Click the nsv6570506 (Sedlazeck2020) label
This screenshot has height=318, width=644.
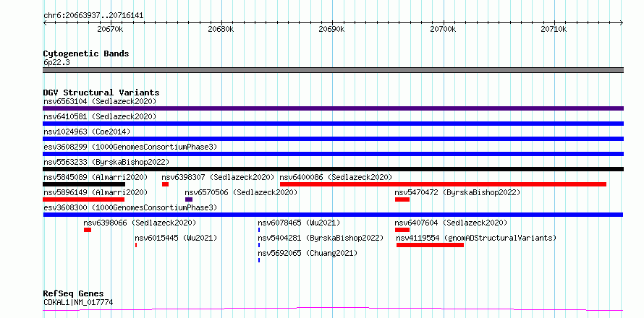241,192
